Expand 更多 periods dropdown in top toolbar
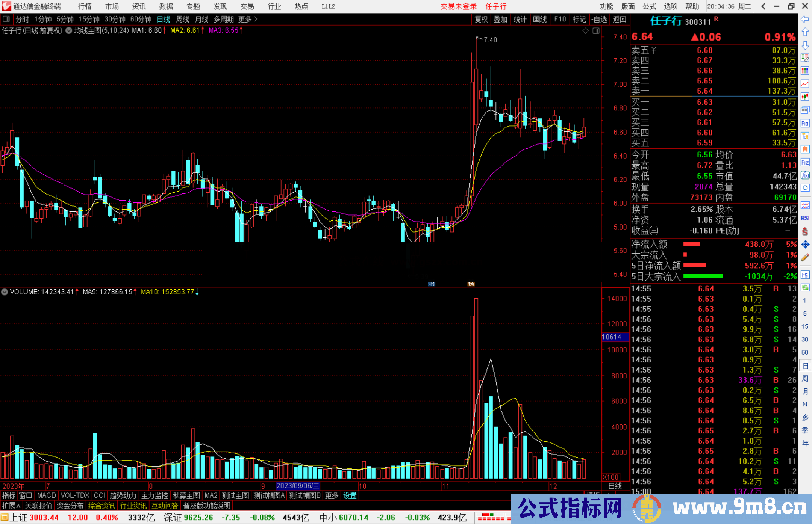Screen dimensions: 812x524 pos(248,19)
